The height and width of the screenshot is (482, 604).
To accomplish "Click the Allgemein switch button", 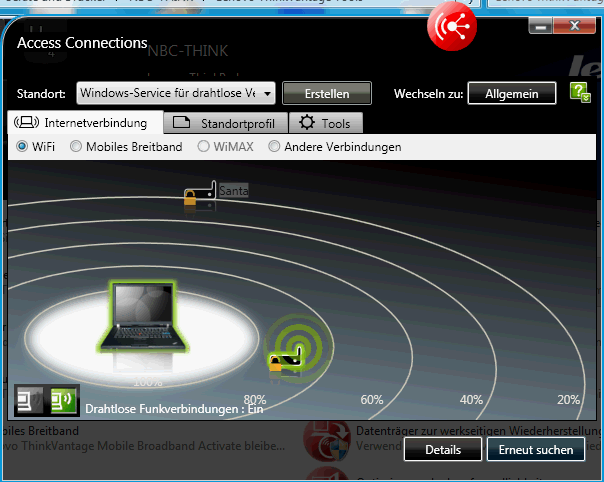I will click(x=512, y=93).
